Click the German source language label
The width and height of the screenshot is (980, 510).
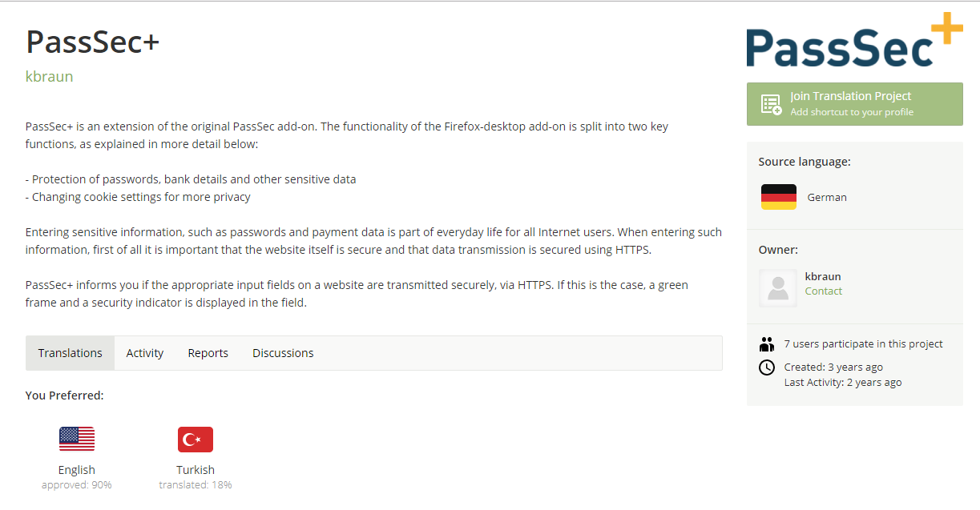pyautogui.click(x=827, y=197)
